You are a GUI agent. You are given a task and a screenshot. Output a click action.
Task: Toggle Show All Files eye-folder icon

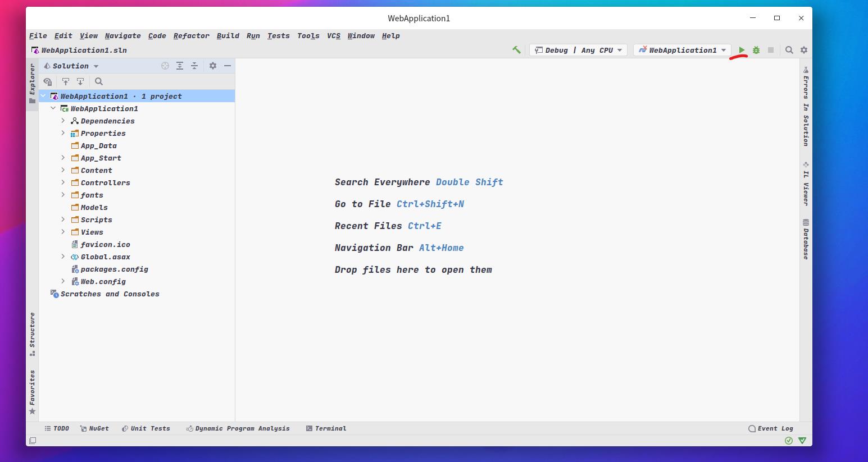point(48,81)
